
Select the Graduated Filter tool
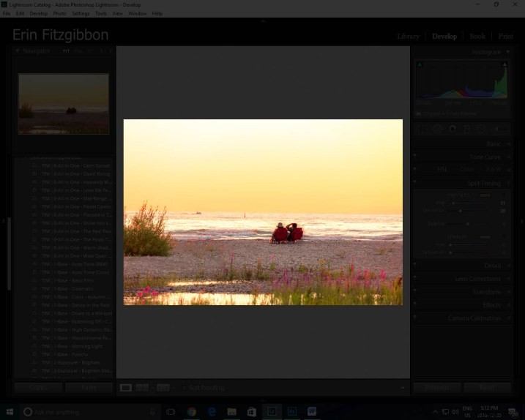pos(466,130)
